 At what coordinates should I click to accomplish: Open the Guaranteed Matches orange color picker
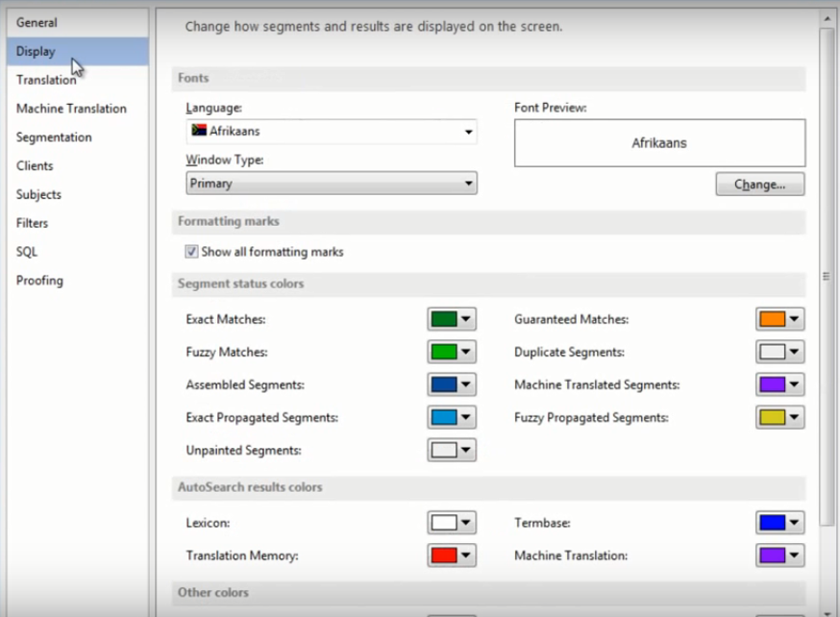pos(779,319)
